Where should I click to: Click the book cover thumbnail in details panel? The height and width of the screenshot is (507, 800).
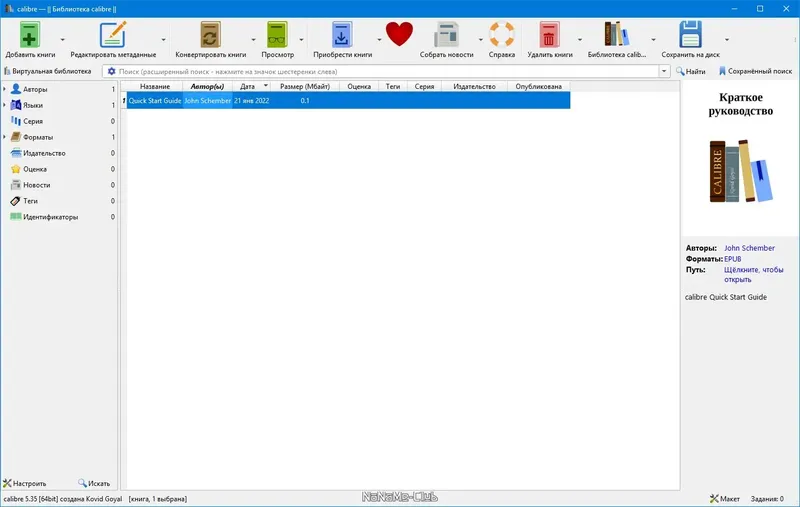point(740,159)
